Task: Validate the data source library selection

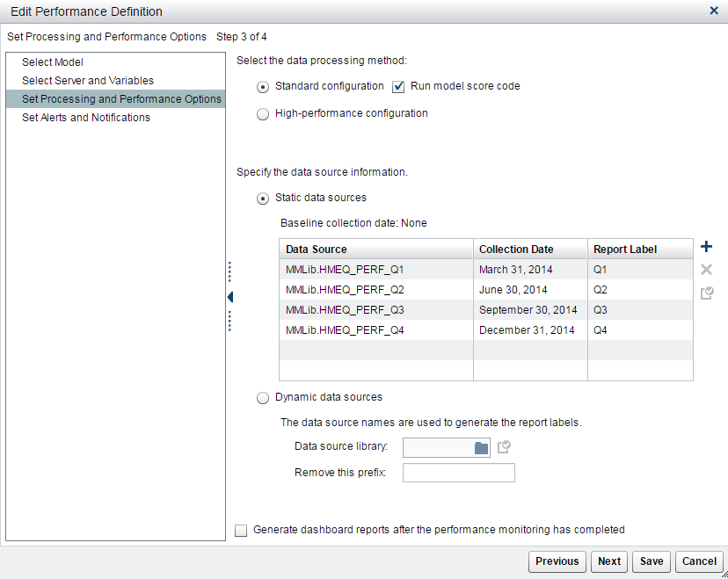Action: [x=502, y=447]
